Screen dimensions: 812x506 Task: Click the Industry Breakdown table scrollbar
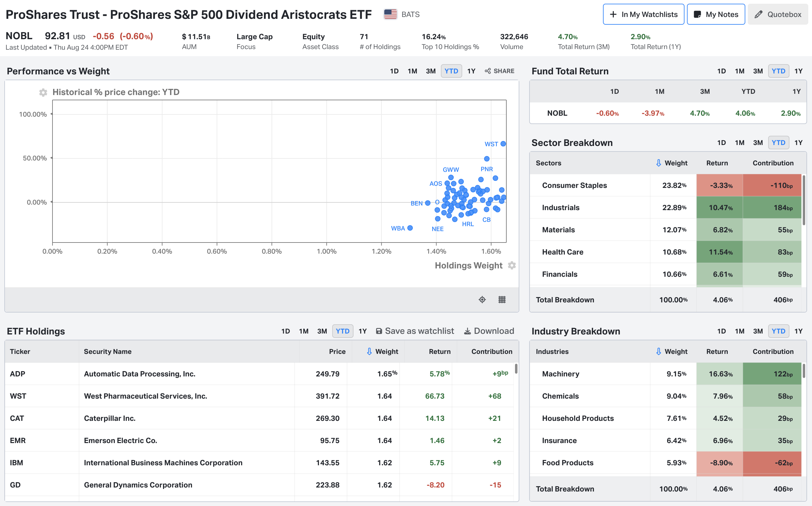click(804, 371)
